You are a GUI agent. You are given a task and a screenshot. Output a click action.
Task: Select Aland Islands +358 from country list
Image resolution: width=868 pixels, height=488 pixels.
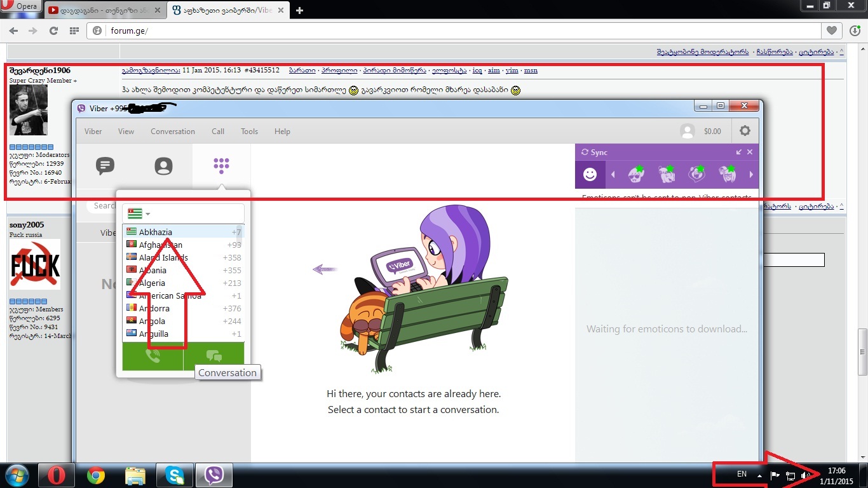[x=183, y=257]
